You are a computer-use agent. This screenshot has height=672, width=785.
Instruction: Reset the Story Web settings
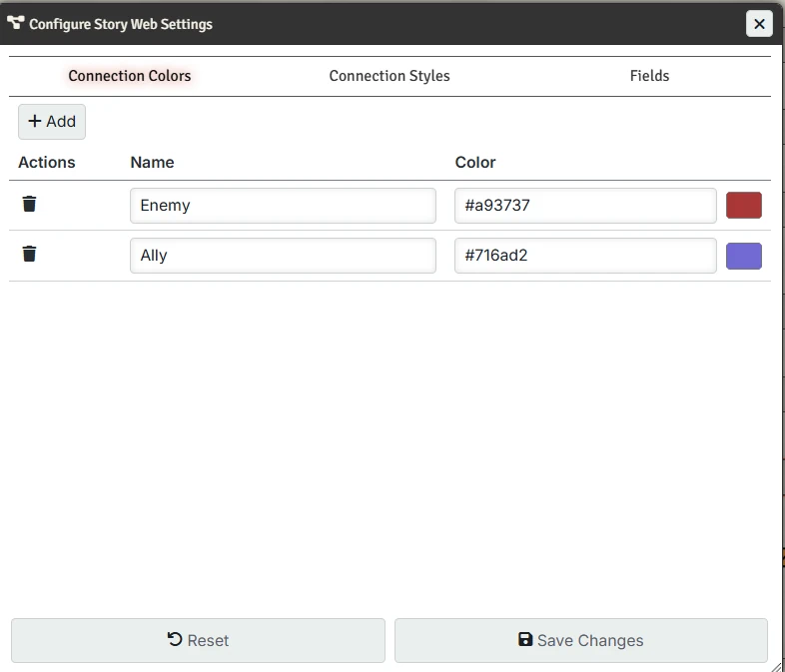click(198, 640)
